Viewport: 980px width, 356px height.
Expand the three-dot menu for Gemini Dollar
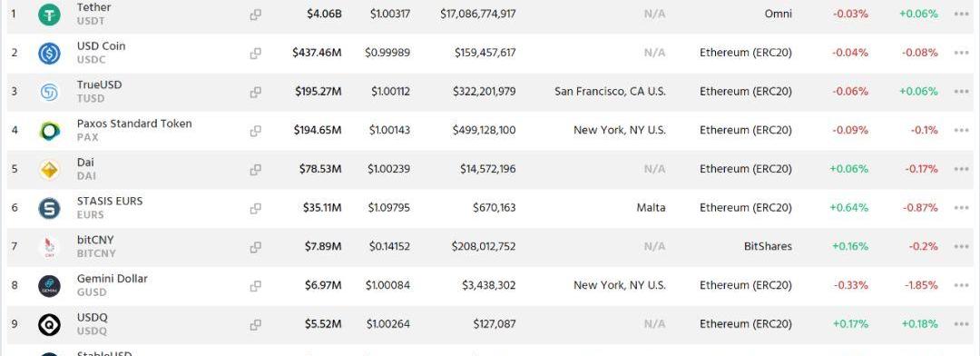[x=961, y=285]
